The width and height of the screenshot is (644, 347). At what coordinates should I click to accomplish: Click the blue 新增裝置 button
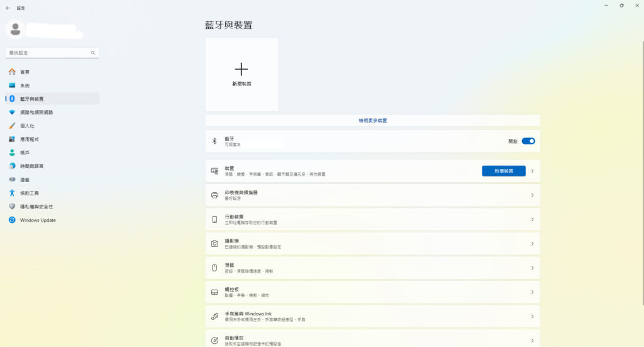click(503, 171)
